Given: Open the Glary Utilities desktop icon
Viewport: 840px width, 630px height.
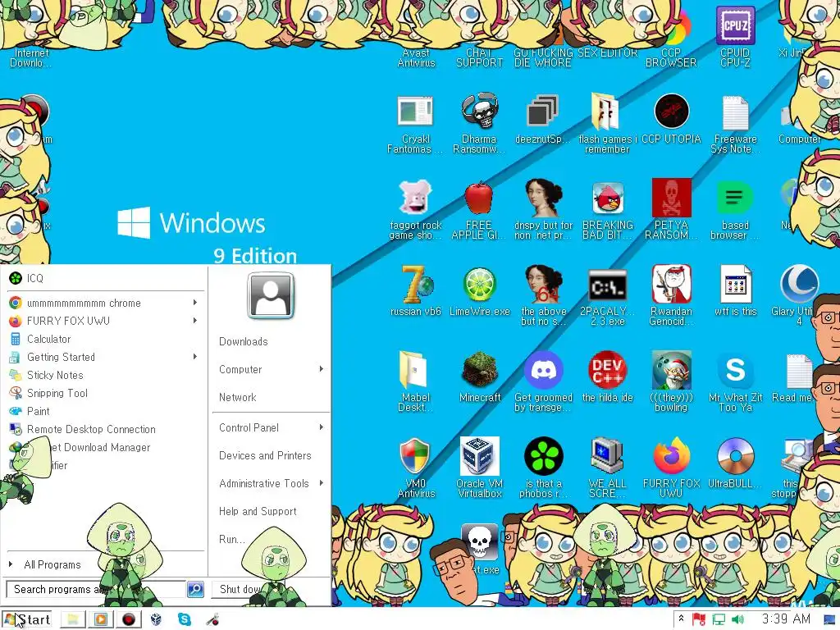Looking at the screenshot, I should [798, 284].
